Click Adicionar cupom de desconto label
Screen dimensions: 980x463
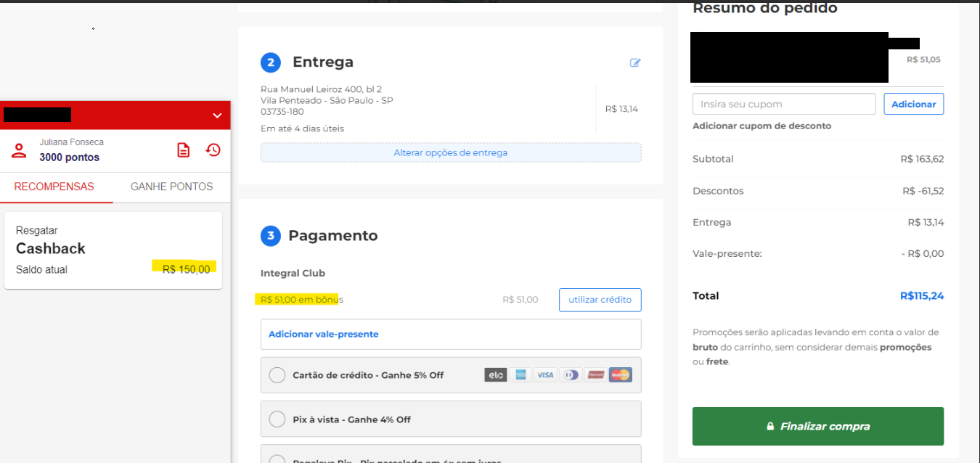tap(762, 126)
